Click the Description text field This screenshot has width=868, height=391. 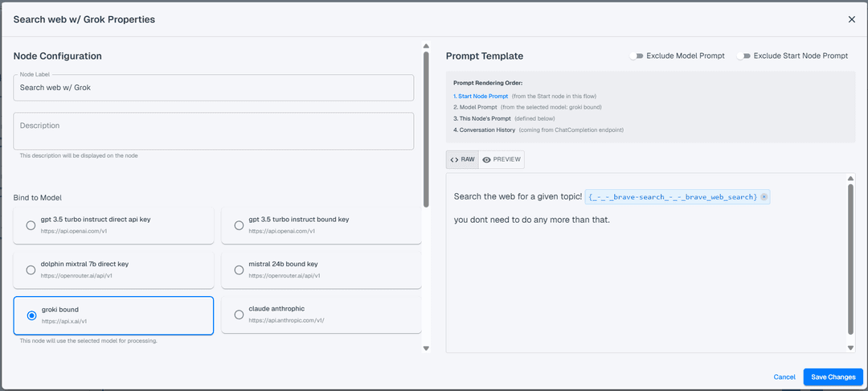pyautogui.click(x=214, y=130)
